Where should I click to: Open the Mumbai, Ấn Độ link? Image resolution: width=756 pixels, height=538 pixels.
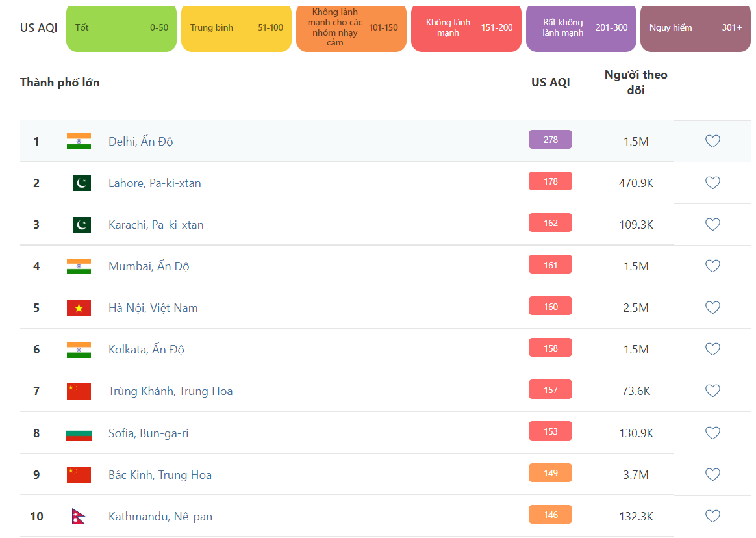click(149, 266)
